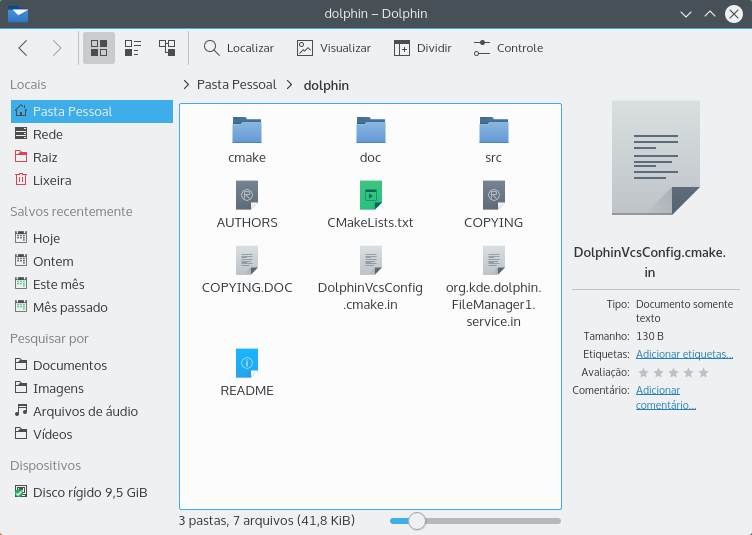752x535 pixels.
Task: Click Adicionar etiquetas link
Action: pyautogui.click(x=684, y=354)
